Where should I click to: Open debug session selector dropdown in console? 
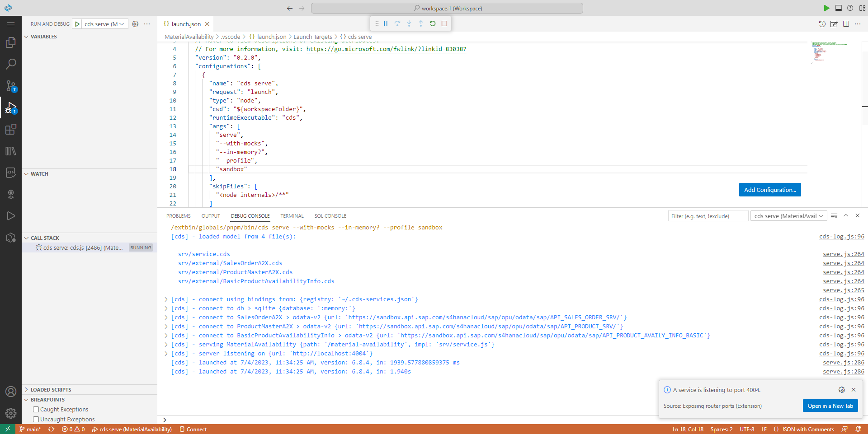coord(789,216)
